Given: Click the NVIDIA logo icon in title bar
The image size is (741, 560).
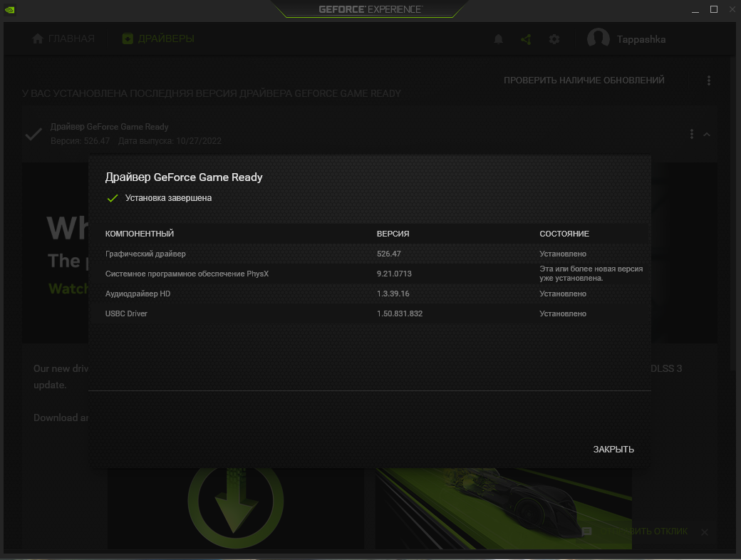Looking at the screenshot, I should tap(9, 9).
